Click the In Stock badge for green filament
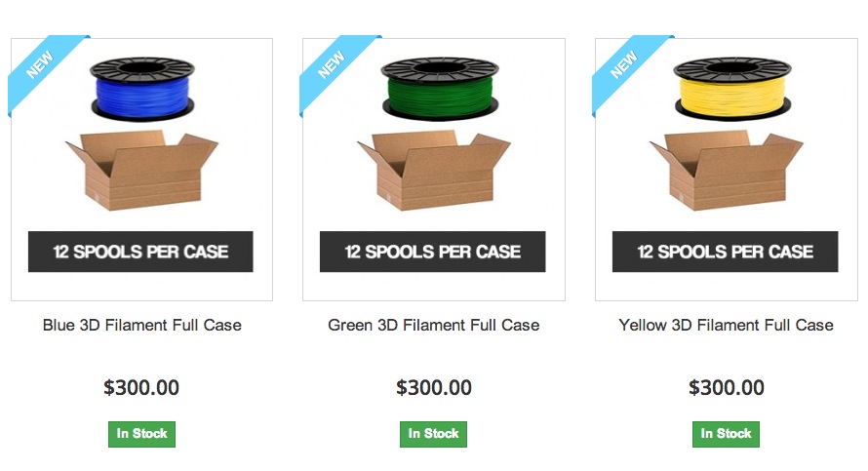Image resolution: width=868 pixels, height=471 pixels. click(434, 434)
